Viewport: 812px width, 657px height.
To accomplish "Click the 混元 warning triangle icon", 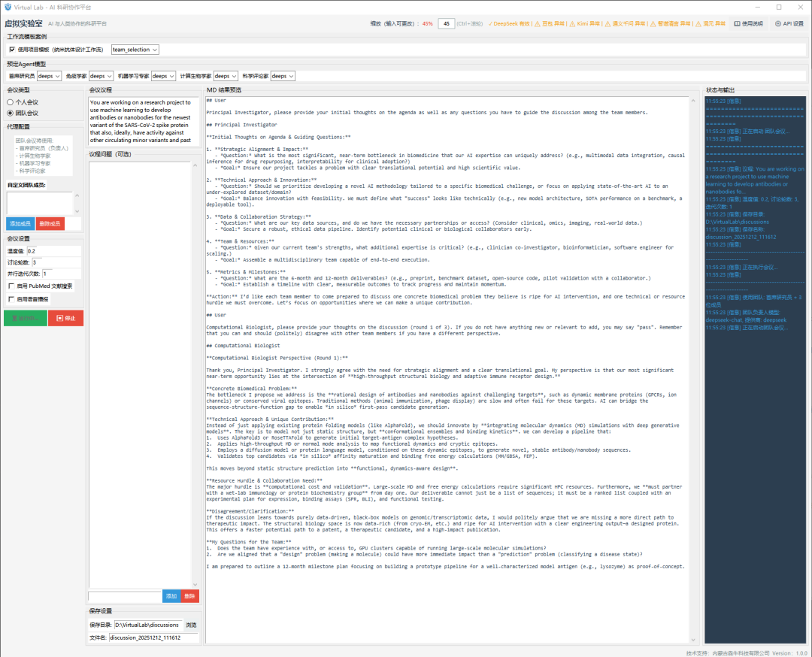I will click(x=698, y=24).
